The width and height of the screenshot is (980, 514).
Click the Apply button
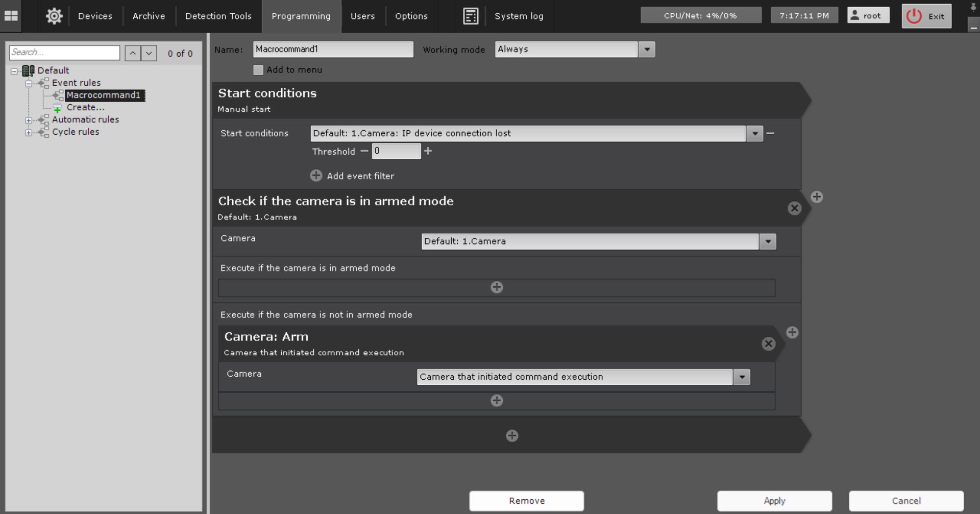[774, 501]
